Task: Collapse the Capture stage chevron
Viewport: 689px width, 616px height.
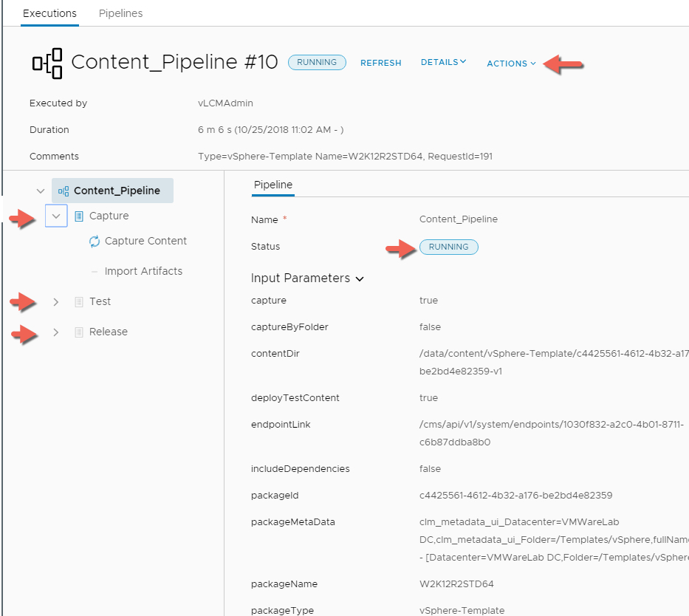Action: click(56, 216)
